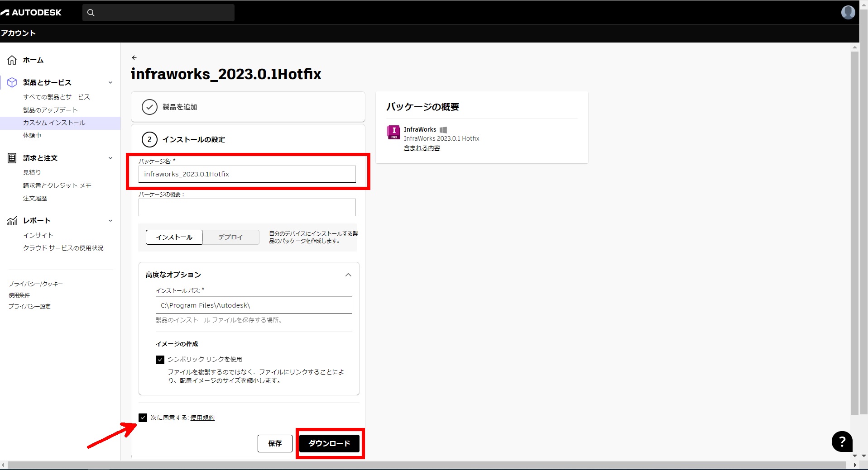Open プライバシー/クッキー link
The image size is (868, 470).
pyautogui.click(x=35, y=284)
